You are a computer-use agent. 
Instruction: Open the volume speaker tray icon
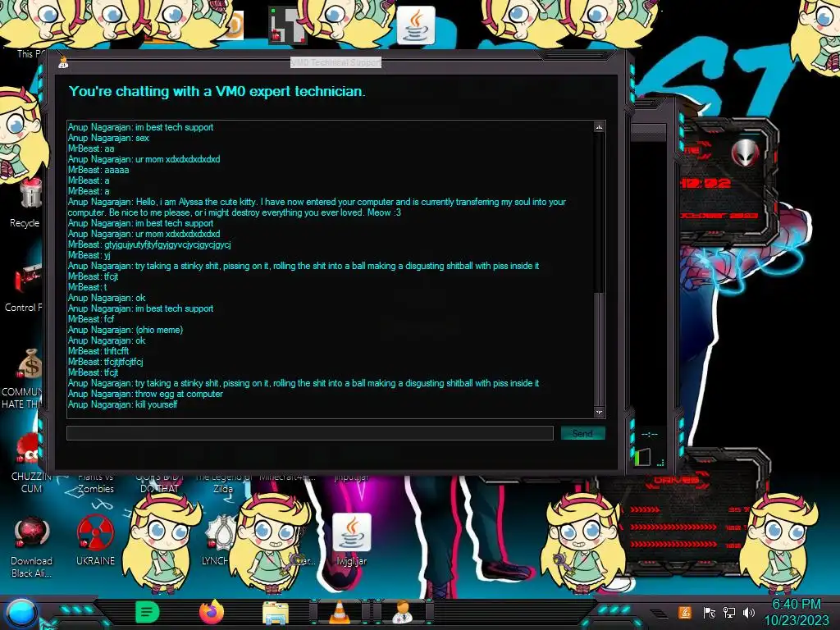[749, 612]
